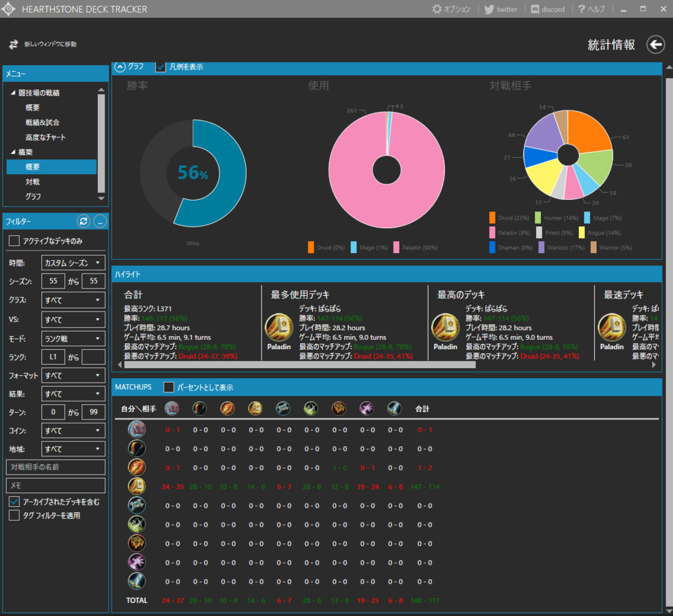This screenshot has width=673, height=616.
Task: Select 概要 under 闘技場の戦績
Action: pos(33,108)
